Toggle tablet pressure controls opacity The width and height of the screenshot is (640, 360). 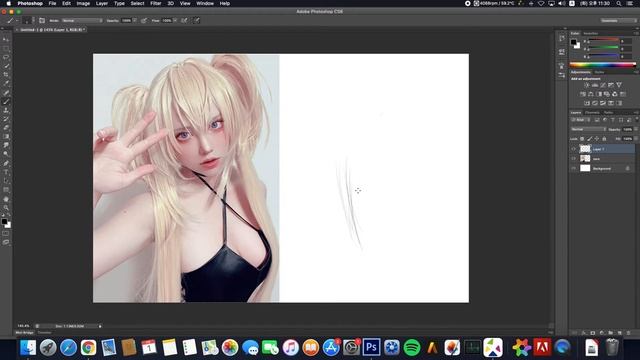144,20
